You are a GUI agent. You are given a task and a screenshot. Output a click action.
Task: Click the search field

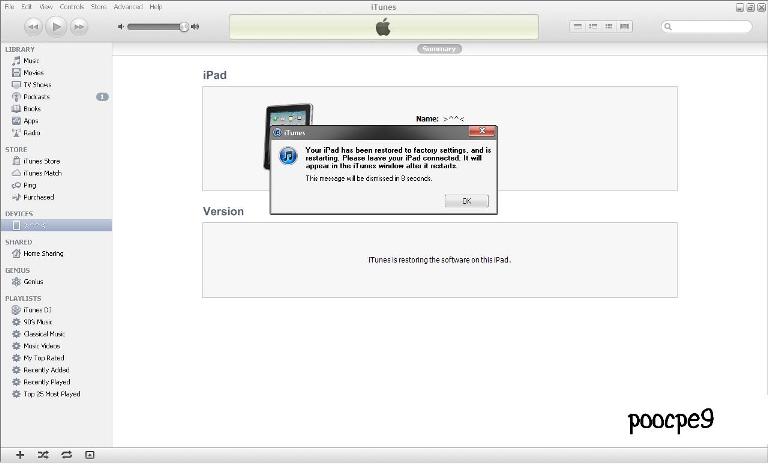click(706, 26)
